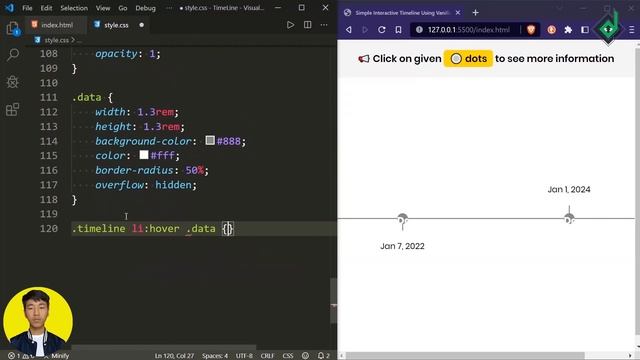
Task: Open browser extensions puzzle icon
Action: click(x=568, y=29)
